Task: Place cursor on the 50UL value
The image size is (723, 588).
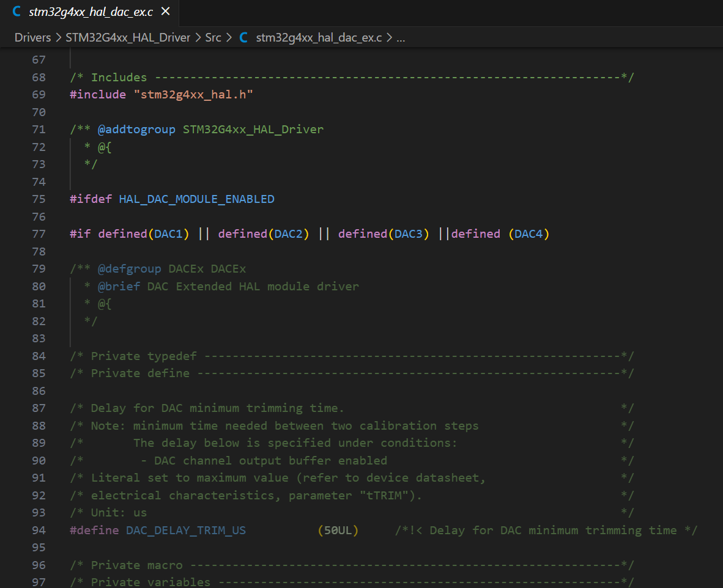Action: pos(338,530)
